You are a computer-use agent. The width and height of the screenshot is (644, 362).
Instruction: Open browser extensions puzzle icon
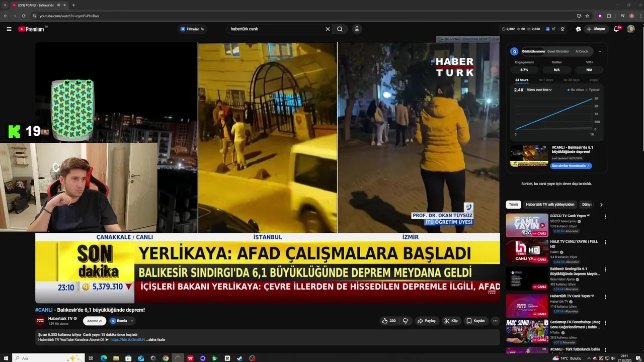point(609,16)
